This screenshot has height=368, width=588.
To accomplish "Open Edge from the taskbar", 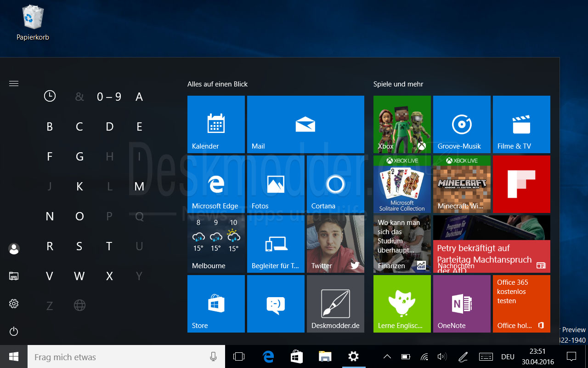I will (x=268, y=356).
